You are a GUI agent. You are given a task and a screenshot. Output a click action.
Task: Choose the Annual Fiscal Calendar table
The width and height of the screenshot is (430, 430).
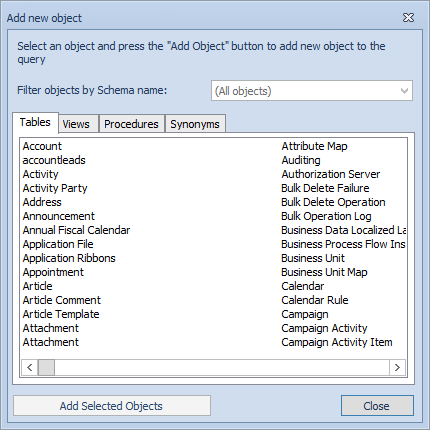(76, 230)
